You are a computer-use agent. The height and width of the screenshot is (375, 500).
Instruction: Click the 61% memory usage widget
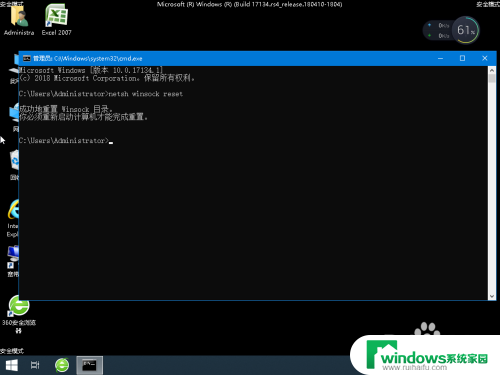point(466,30)
